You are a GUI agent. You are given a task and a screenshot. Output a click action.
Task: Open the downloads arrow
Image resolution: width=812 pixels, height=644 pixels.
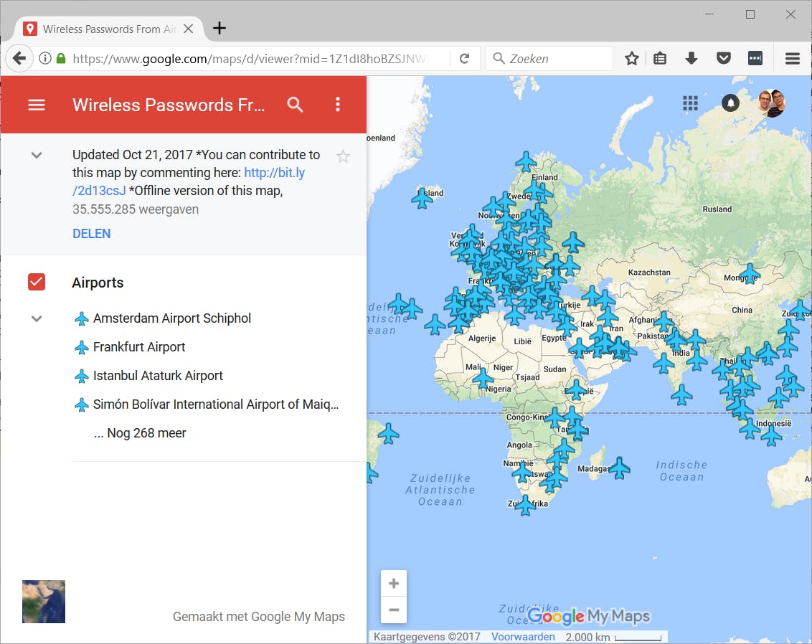[691, 59]
